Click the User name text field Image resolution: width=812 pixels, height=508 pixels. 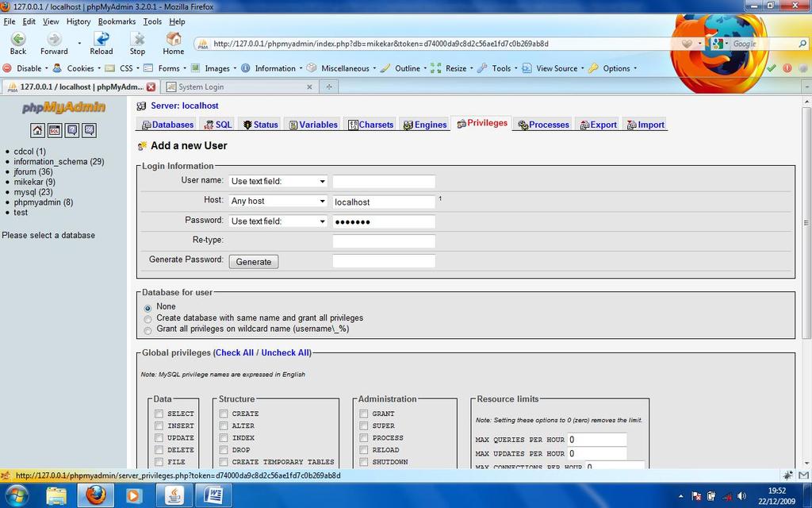(x=384, y=182)
